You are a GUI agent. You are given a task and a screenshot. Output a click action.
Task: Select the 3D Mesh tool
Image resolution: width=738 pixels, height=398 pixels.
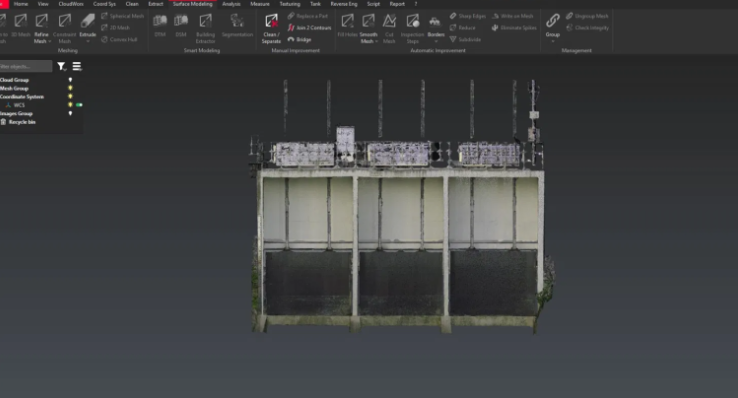(x=21, y=26)
